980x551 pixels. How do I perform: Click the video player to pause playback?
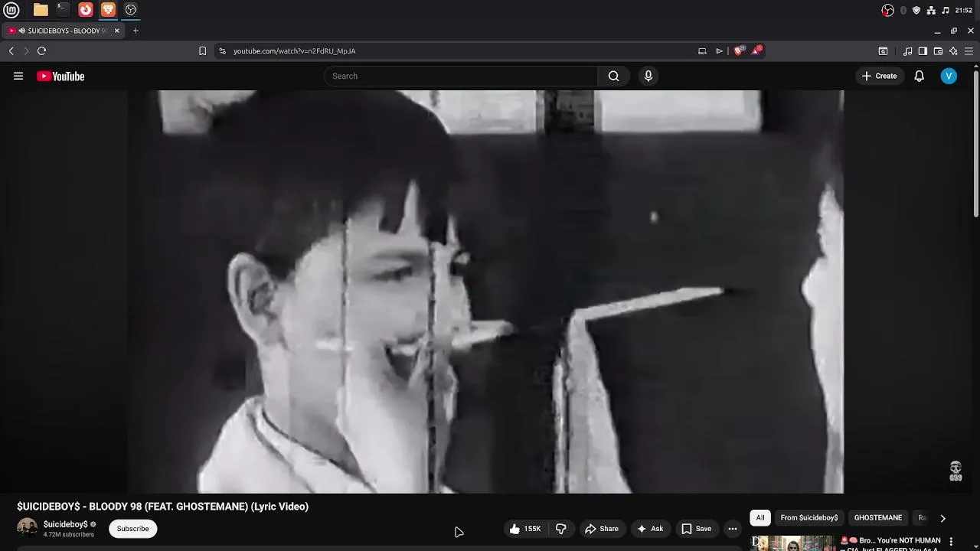[x=485, y=292]
